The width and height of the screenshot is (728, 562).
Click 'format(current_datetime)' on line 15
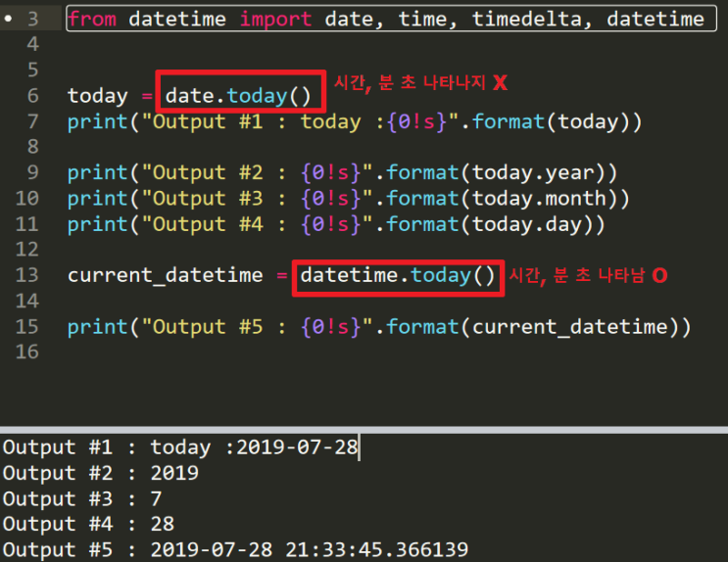pyautogui.click(x=533, y=327)
